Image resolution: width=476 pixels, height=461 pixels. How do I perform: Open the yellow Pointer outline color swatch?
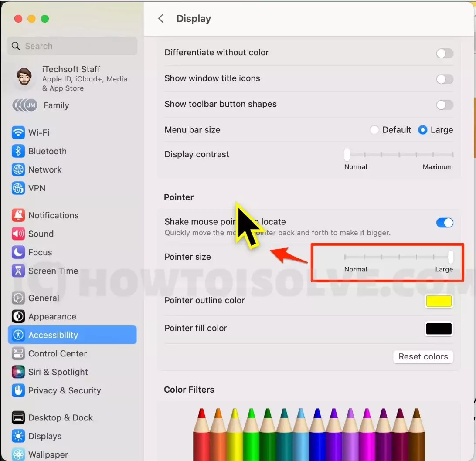point(439,301)
